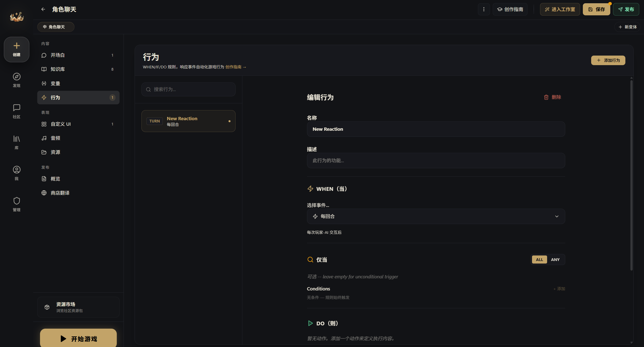
Task: Click the 保存 button
Action: click(596, 9)
